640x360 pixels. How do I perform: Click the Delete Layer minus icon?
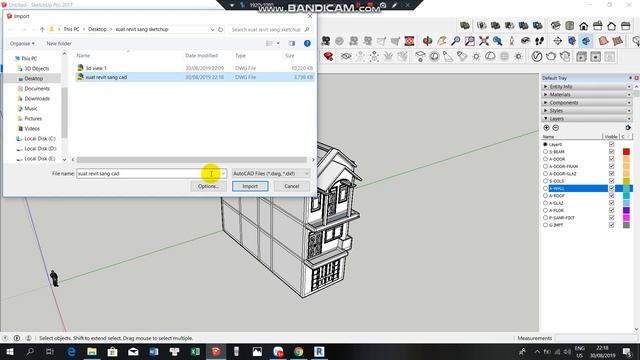(x=556, y=128)
